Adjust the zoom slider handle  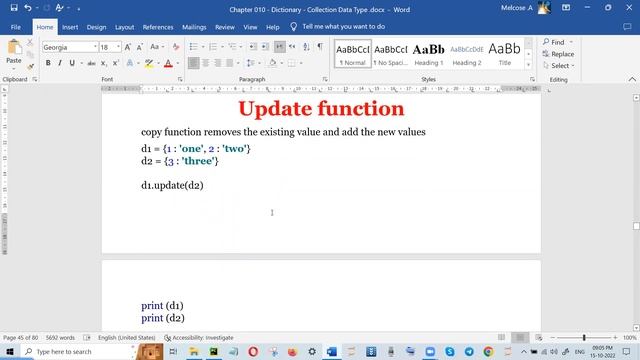coord(584,338)
